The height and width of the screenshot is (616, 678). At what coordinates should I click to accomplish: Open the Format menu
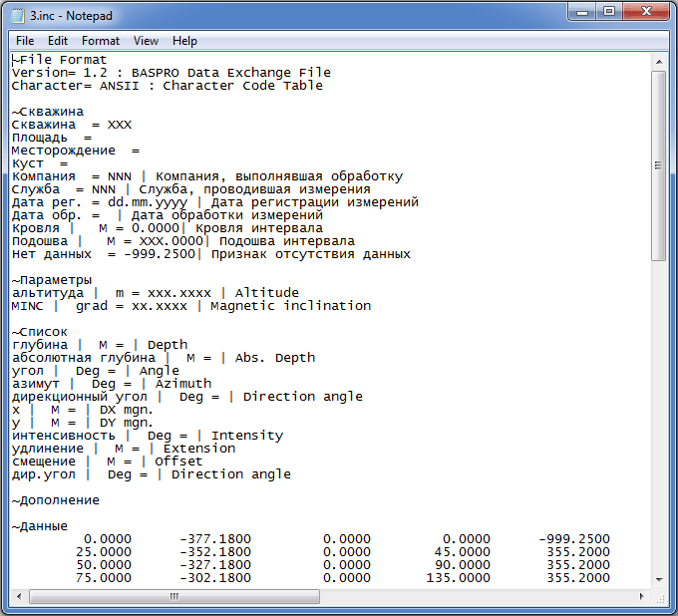coord(101,41)
